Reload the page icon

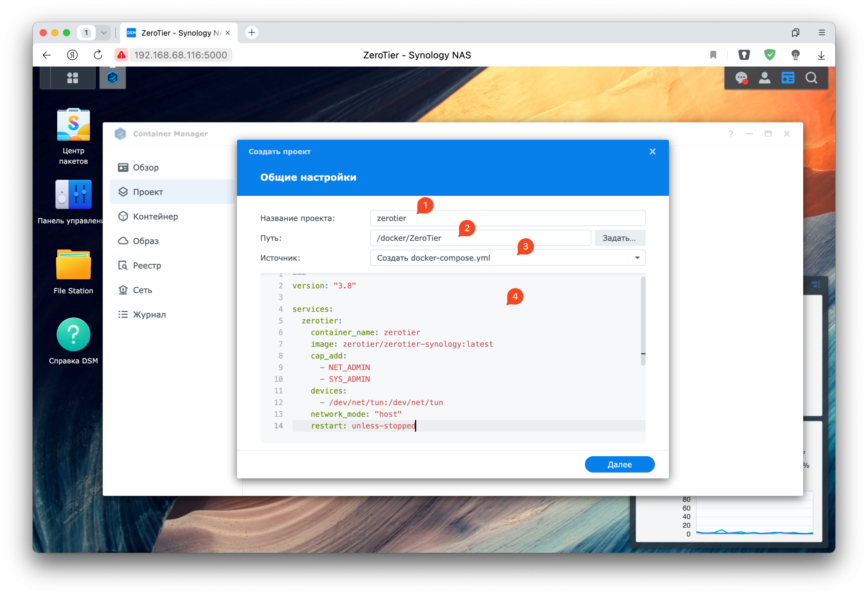tap(98, 55)
